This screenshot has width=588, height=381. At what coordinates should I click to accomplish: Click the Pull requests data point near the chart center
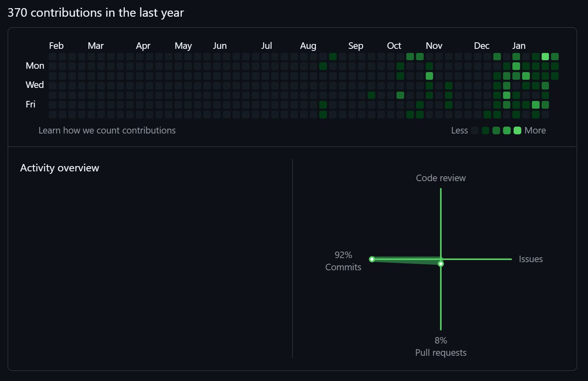(x=441, y=264)
